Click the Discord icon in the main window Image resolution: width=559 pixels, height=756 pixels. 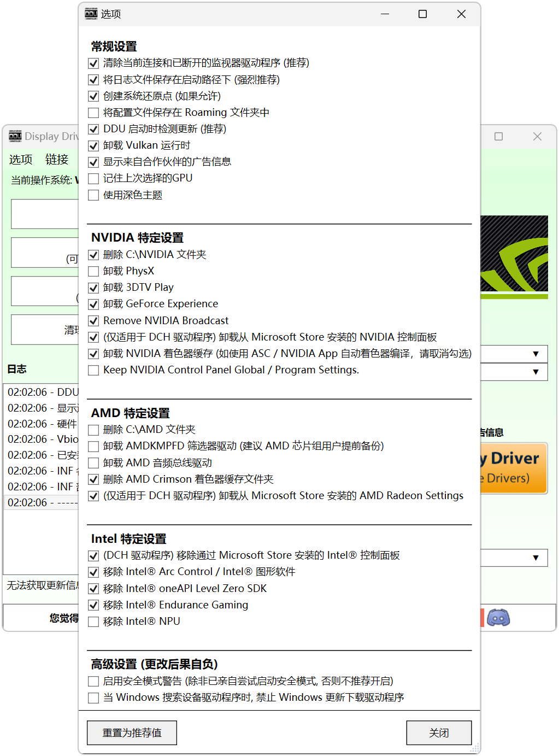(498, 618)
